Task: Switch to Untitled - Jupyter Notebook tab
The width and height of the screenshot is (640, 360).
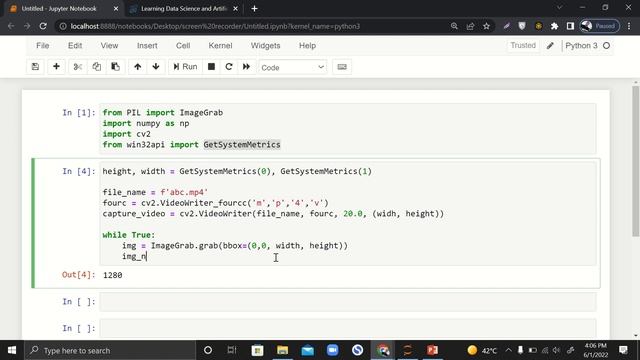Action: click(x=59, y=9)
